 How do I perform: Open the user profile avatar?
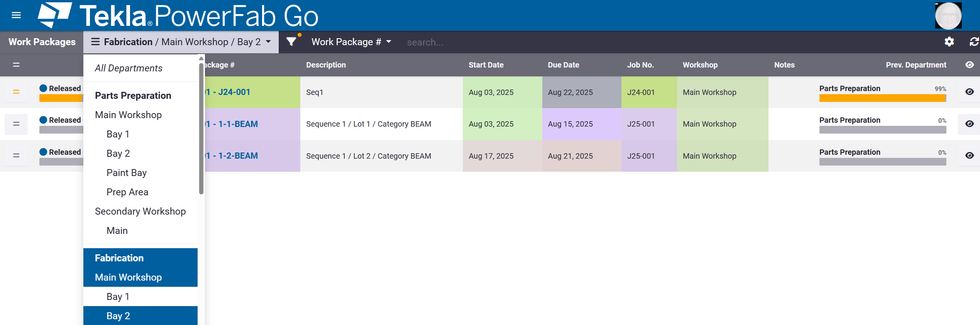[x=948, y=16]
